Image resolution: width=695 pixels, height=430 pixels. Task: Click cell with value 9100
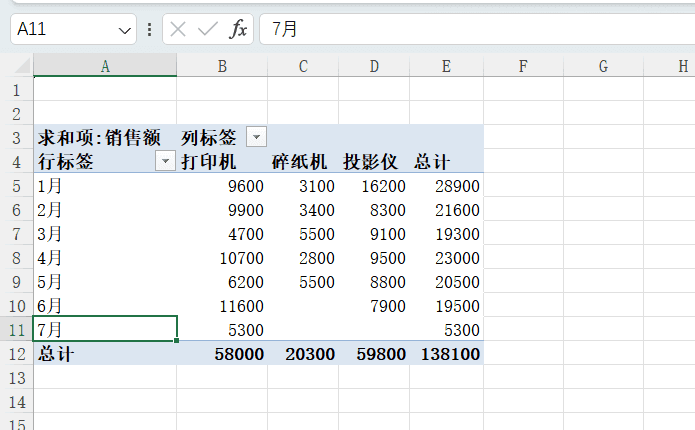[x=374, y=234]
